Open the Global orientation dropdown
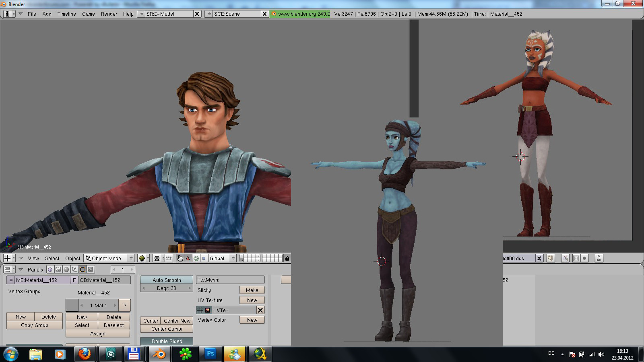The height and width of the screenshot is (362, 644). pyautogui.click(x=222, y=258)
